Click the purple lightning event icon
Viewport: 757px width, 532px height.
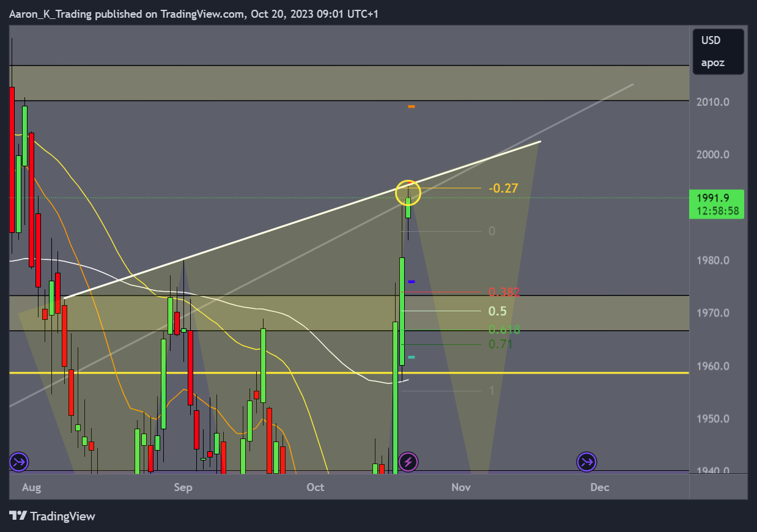[408, 462]
